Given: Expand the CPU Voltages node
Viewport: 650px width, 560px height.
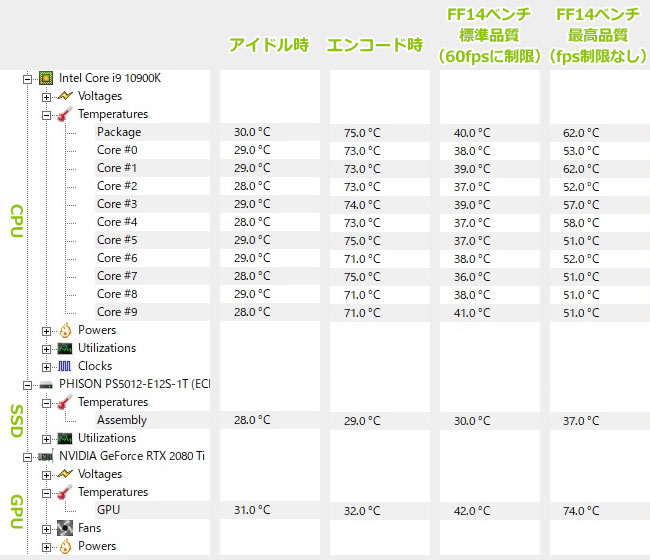Looking at the screenshot, I should coord(46,97).
